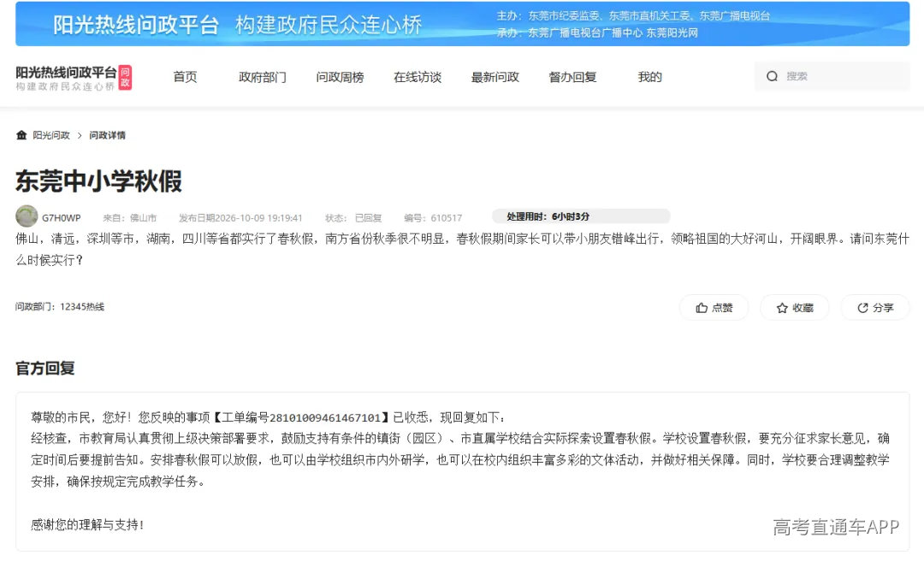
Task: Follow the 阳光问政 breadcrumb link
Action: coord(51,135)
